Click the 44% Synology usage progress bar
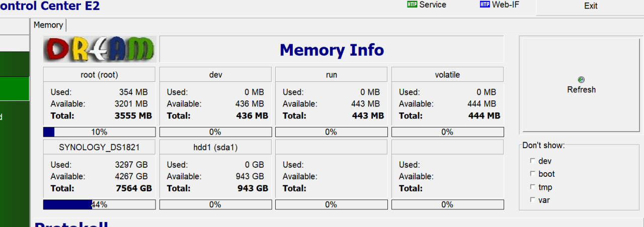This screenshot has height=227, width=644. [99, 204]
